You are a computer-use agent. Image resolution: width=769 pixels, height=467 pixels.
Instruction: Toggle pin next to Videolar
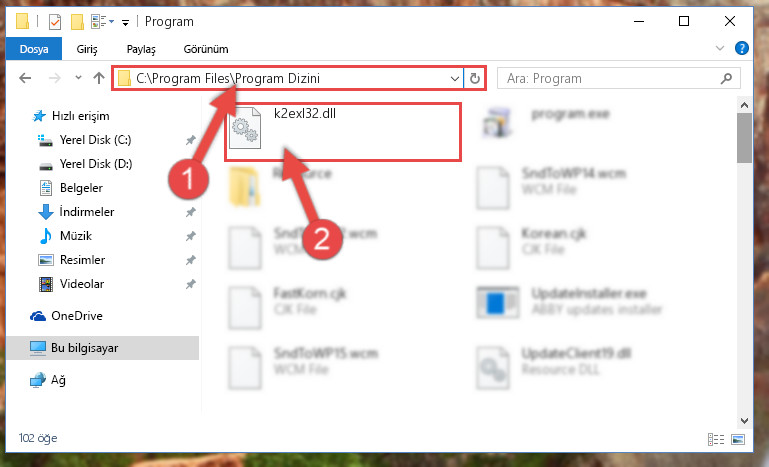point(190,284)
